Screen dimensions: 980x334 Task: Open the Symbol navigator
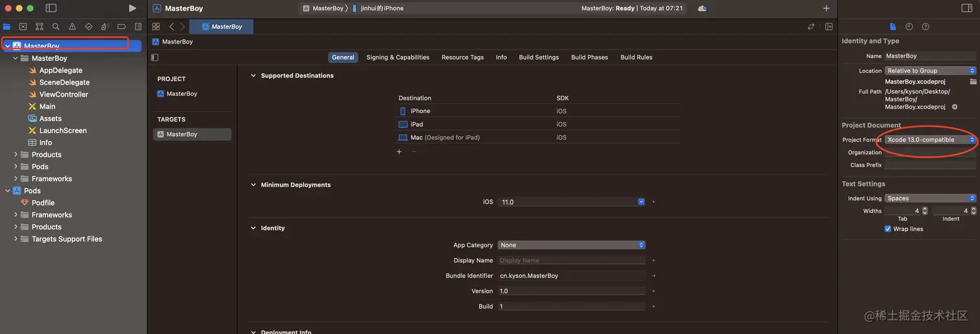pyautogui.click(x=40, y=27)
